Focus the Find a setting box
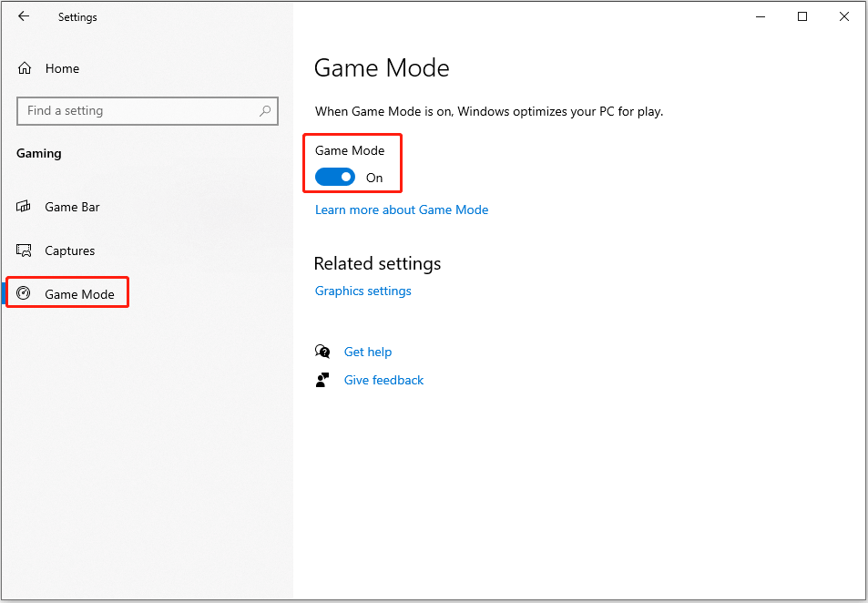The width and height of the screenshot is (868, 603). (x=148, y=111)
